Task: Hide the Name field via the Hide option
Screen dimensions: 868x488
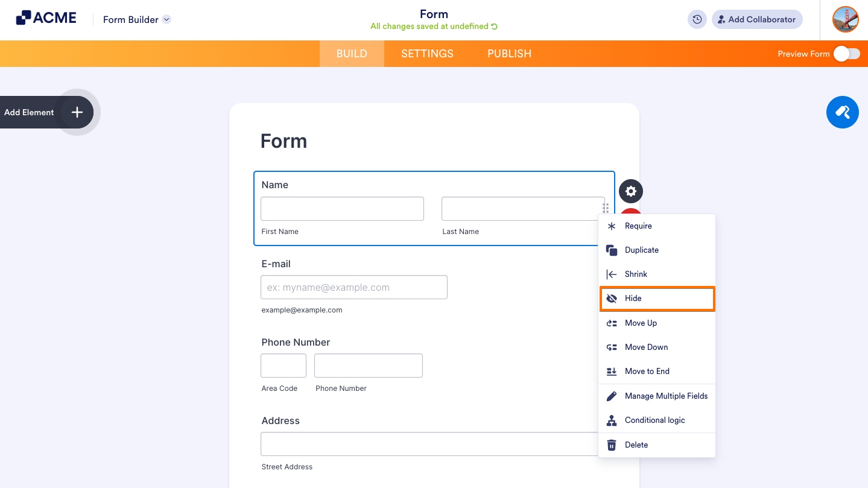Action: (633, 298)
